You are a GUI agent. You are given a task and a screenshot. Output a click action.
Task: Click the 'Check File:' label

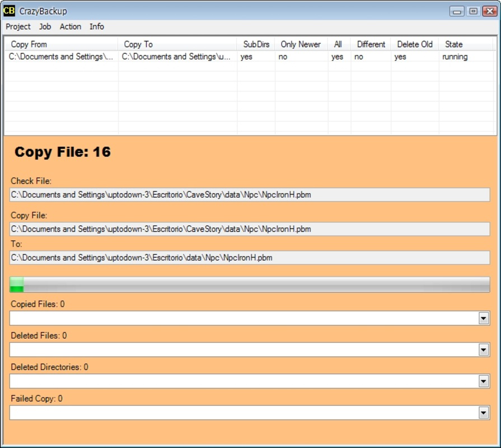click(x=31, y=181)
